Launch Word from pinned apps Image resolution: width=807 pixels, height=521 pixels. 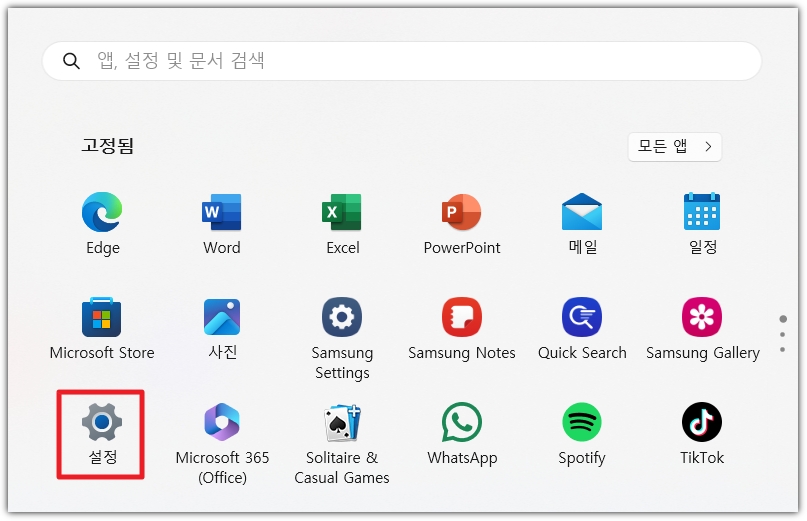coord(222,212)
